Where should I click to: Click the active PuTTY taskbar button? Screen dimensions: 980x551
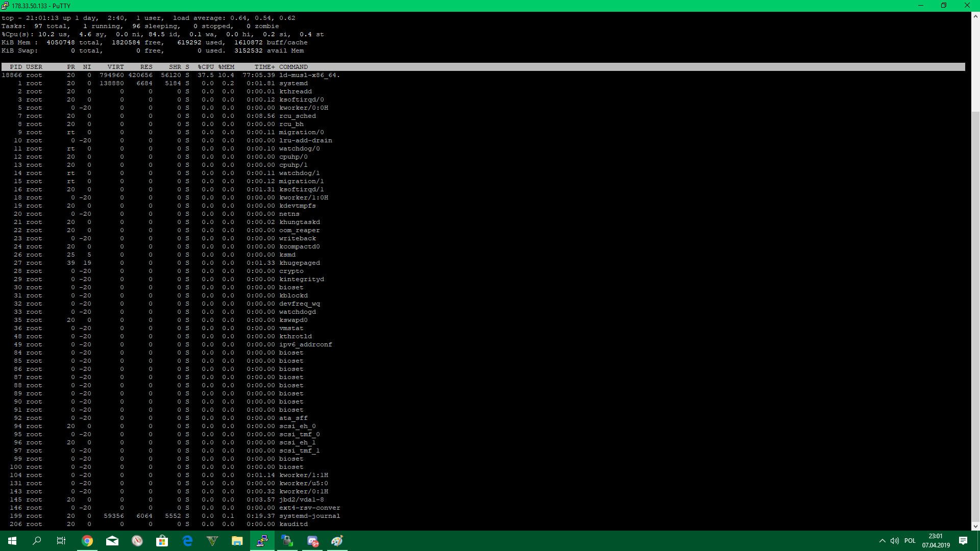pos(262,541)
